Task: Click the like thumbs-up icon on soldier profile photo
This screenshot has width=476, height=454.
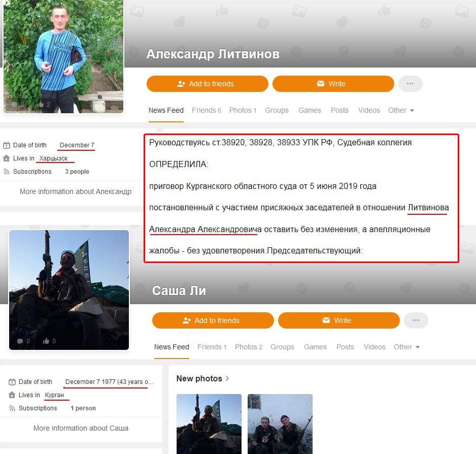Action: (46, 341)
